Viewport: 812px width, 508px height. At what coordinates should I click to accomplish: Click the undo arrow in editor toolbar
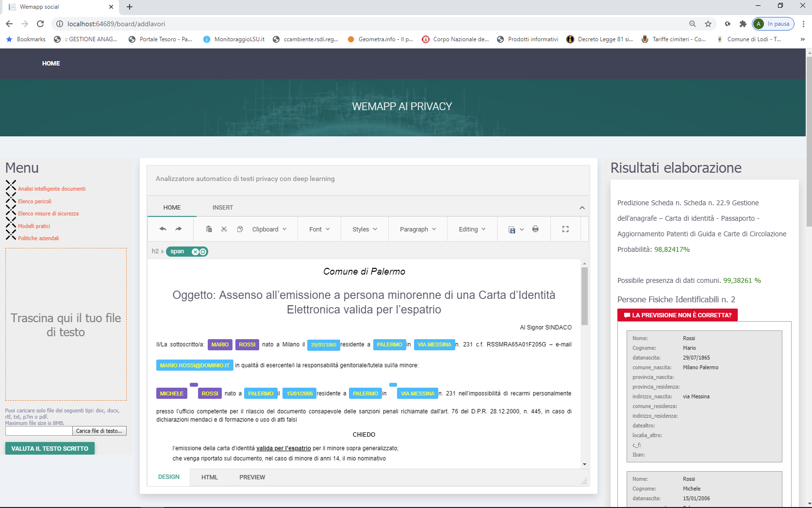pos(163,229)
